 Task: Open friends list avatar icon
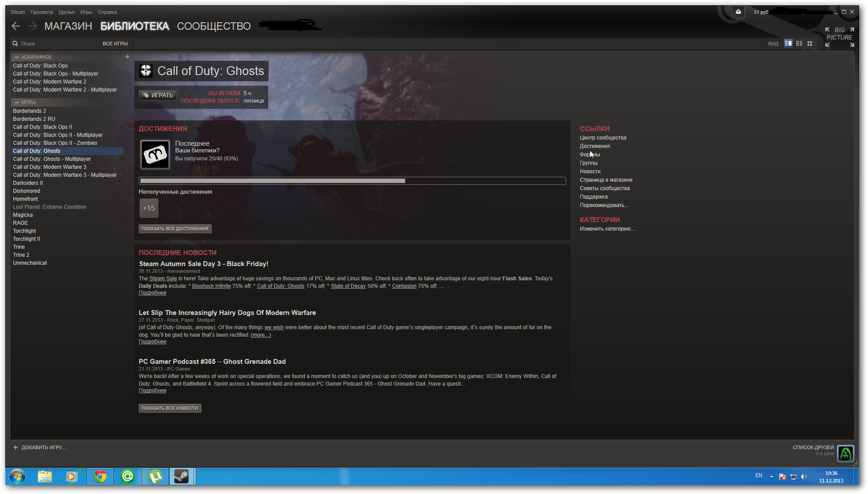pyautogui.click(x=845, y=454)
